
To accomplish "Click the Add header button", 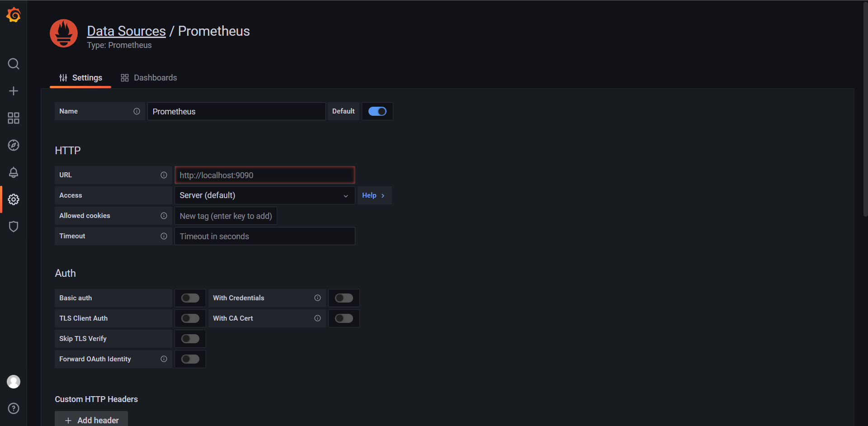I will [91, 420].
